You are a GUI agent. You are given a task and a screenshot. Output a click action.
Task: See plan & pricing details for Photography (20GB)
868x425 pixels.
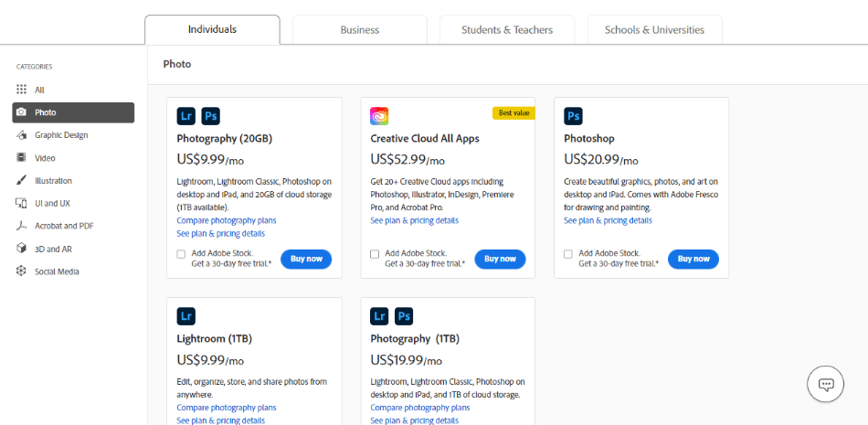pyautogui.click(x=220, y=233)
